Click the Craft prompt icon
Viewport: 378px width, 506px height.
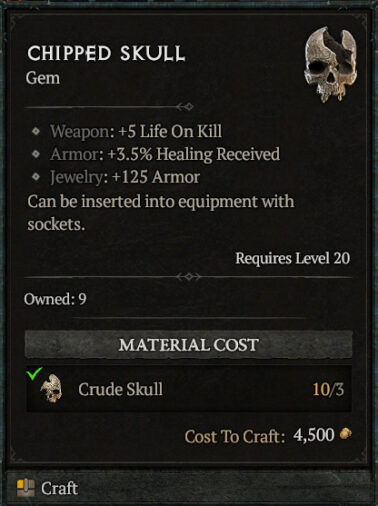tap(26, 488)
